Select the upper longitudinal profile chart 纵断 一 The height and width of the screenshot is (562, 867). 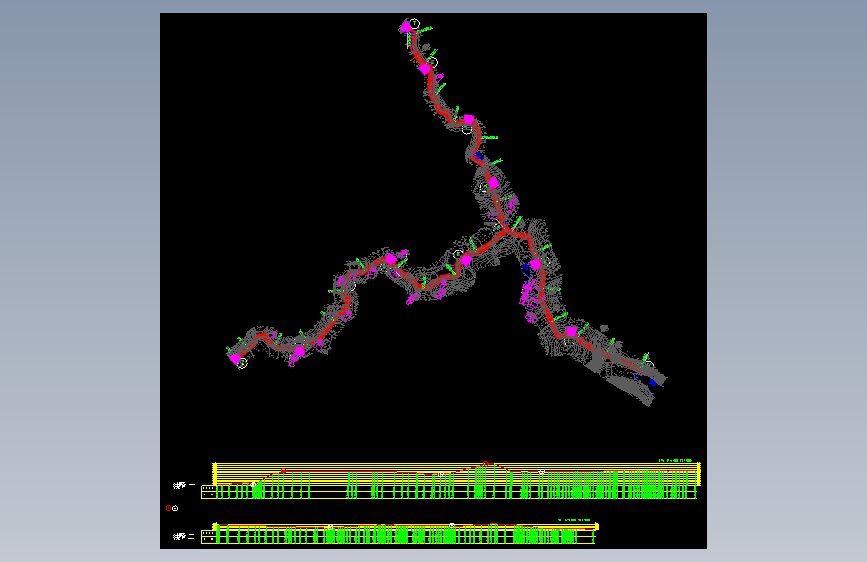coord(451,480)
